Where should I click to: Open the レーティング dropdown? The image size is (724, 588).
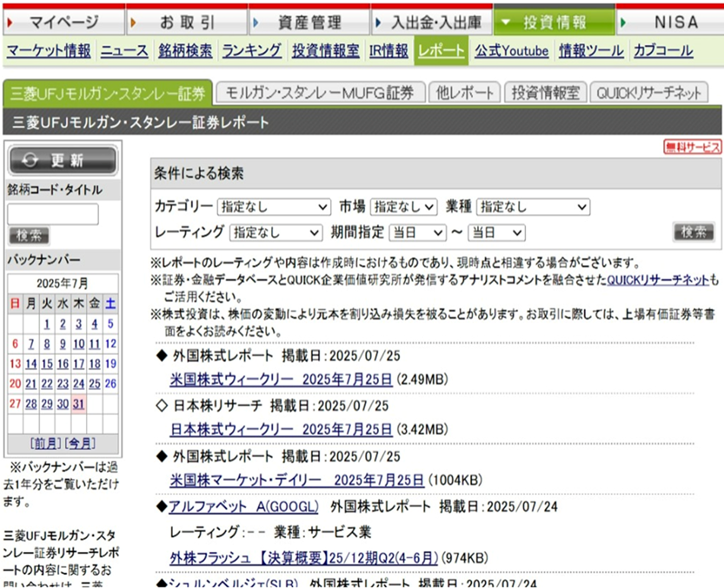[x=275, y=233]
